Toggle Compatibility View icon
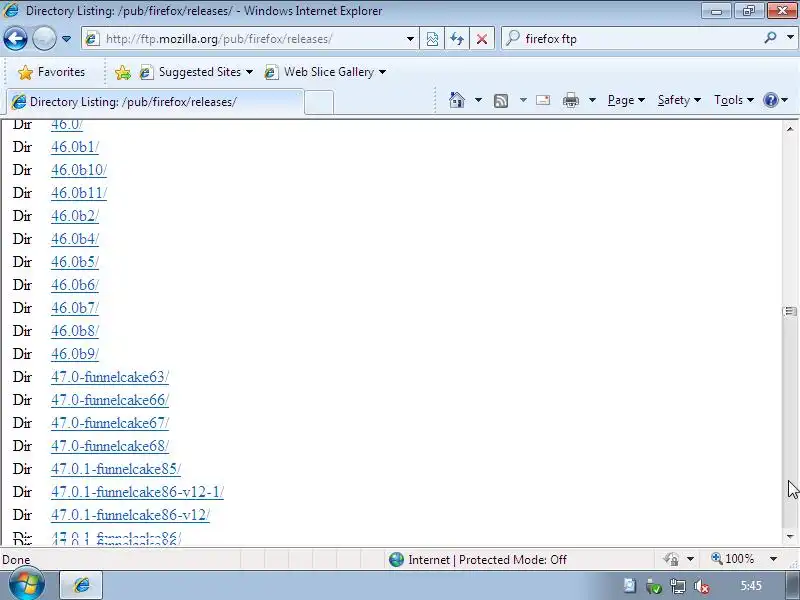Viewport: 800px width, 600px height. pos(432,39)
